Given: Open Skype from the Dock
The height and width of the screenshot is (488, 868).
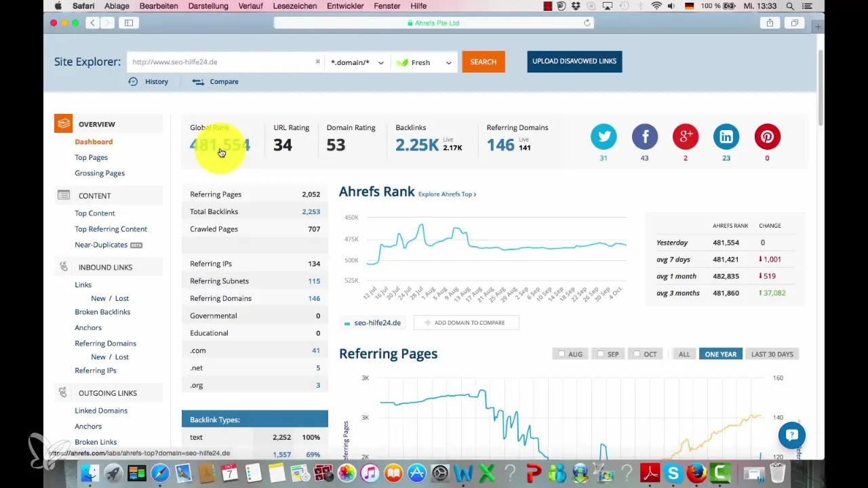Looking at the screenshot, I should (673, 472).
